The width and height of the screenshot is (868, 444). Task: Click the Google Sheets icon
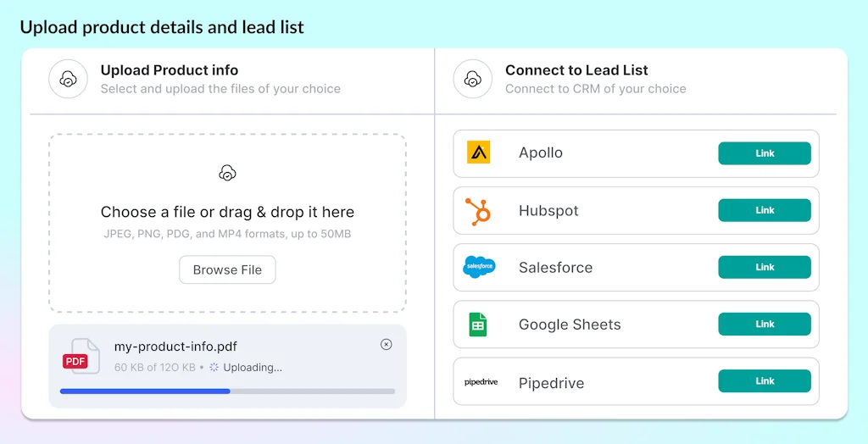coord(478,325)
